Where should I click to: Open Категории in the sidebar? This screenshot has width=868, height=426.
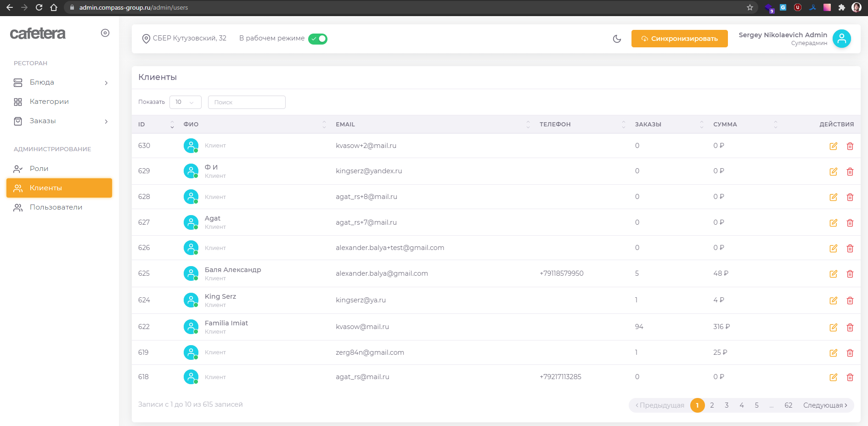click(49, 102)
